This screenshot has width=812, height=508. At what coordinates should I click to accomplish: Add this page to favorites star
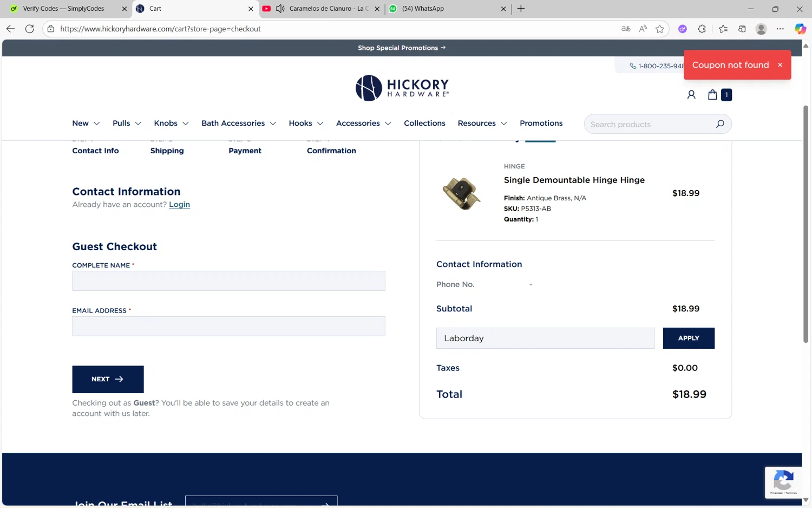[x=659, y=29]
